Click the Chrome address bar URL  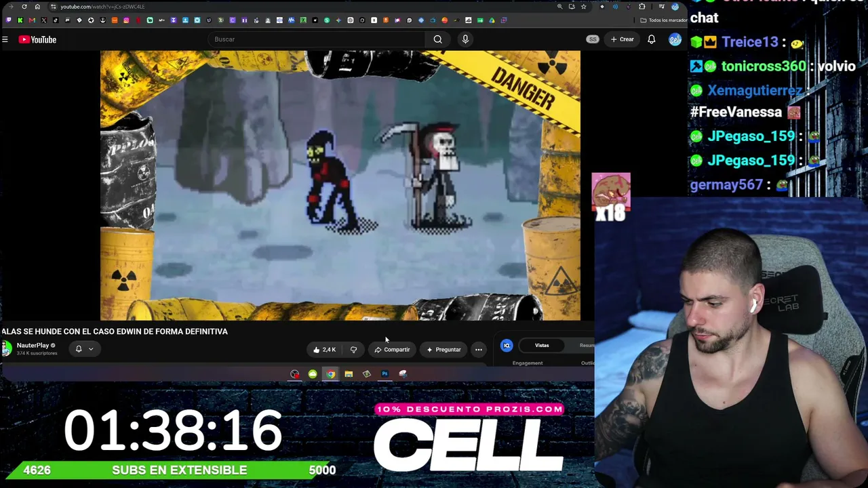point(102,7)
